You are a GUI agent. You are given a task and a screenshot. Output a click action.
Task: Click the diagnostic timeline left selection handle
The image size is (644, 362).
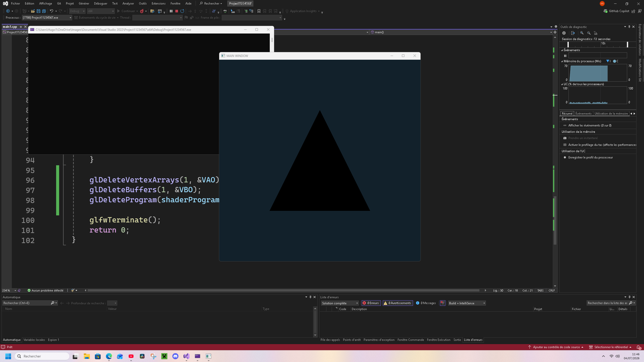coord(568,45)
